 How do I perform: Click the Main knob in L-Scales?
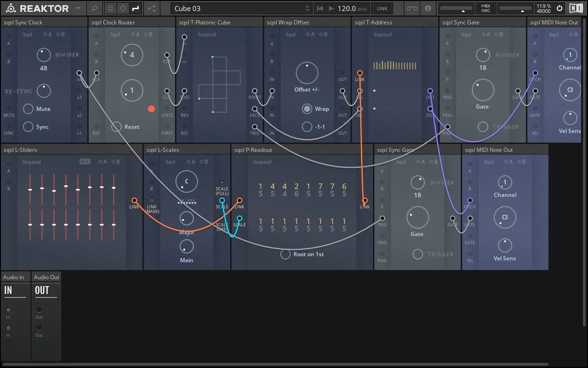[x=187, y=246]
